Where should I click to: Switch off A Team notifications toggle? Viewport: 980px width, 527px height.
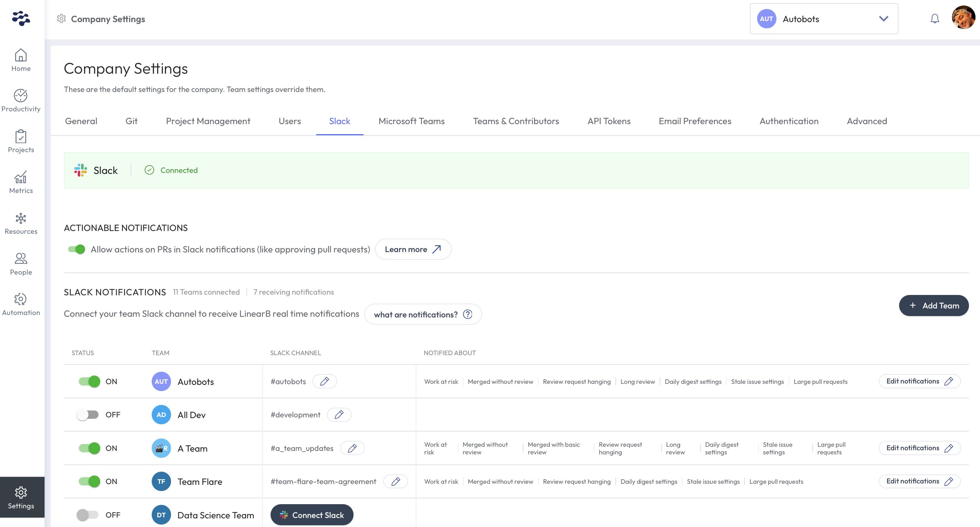[89, 448]
